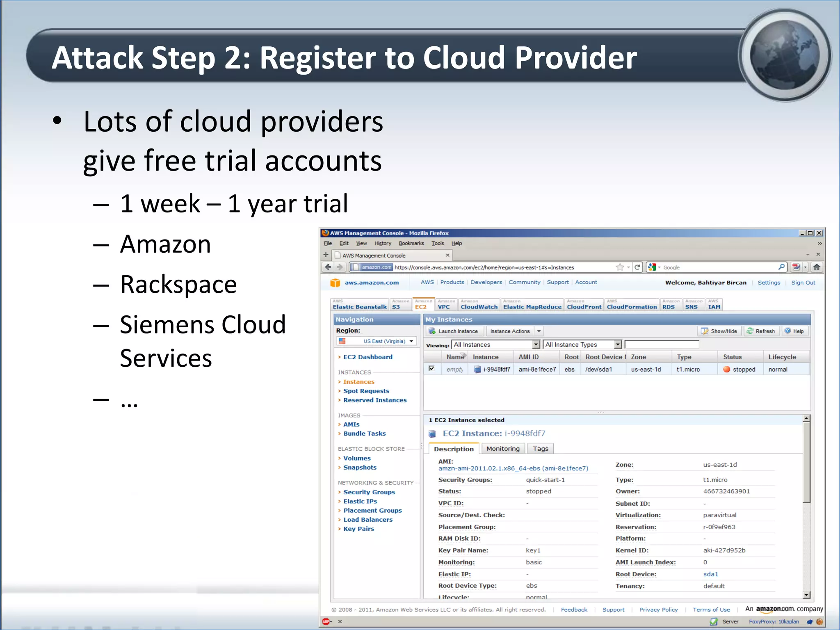This screenshot has height=630, width=840.
Task: Open the All Instances viewing dropdown
Action: click(495, 345)
